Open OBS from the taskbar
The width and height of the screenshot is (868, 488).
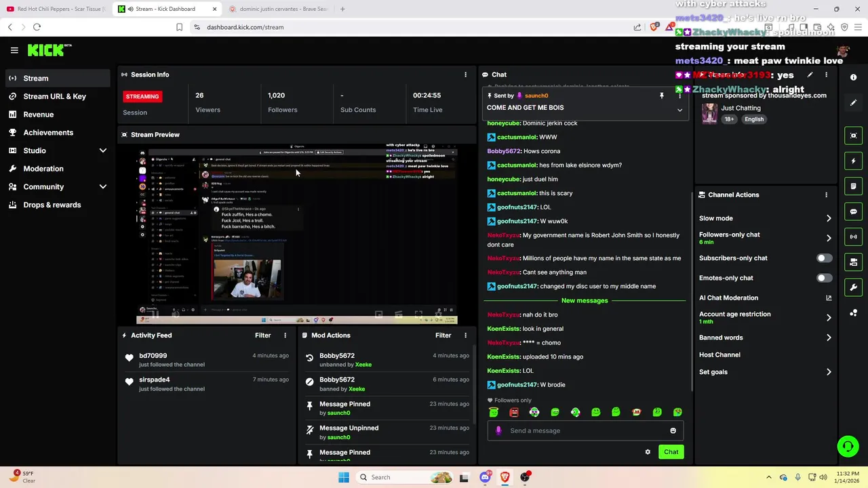(525, 477)
